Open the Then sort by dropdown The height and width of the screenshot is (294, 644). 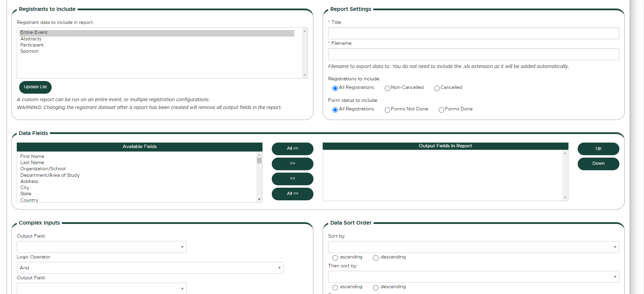tap(473, 277)
